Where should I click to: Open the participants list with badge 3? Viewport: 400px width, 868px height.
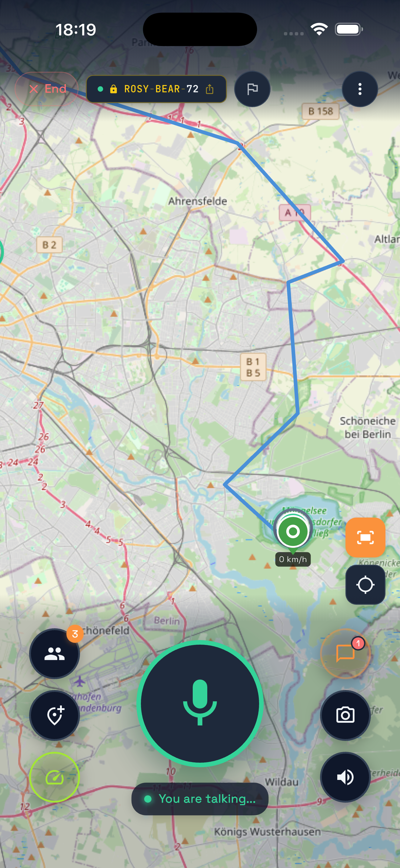coord(55,653)
